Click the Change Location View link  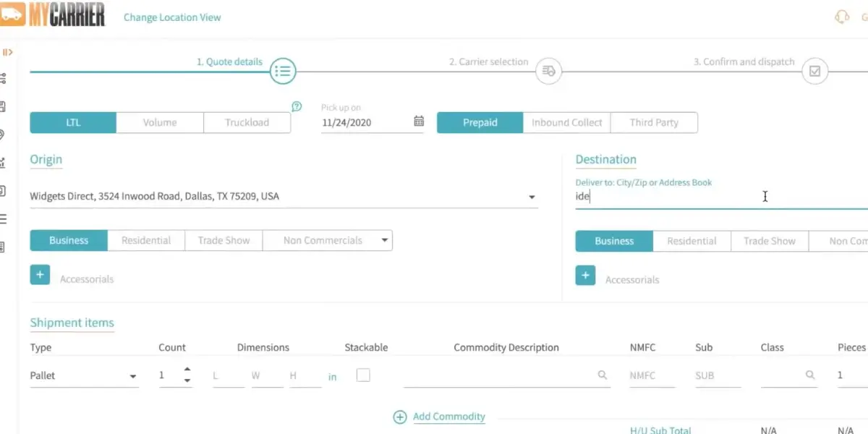pos(172,17)
